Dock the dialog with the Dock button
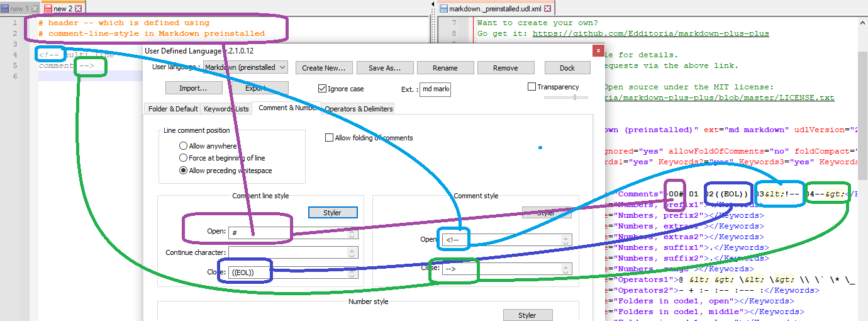 (567, 68)
